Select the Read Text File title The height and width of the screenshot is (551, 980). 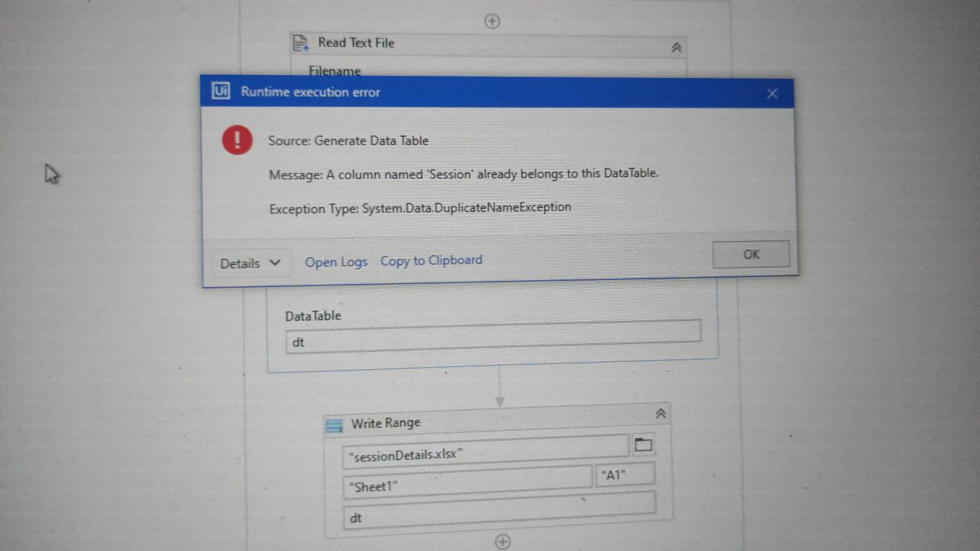[x=356, y=43]
